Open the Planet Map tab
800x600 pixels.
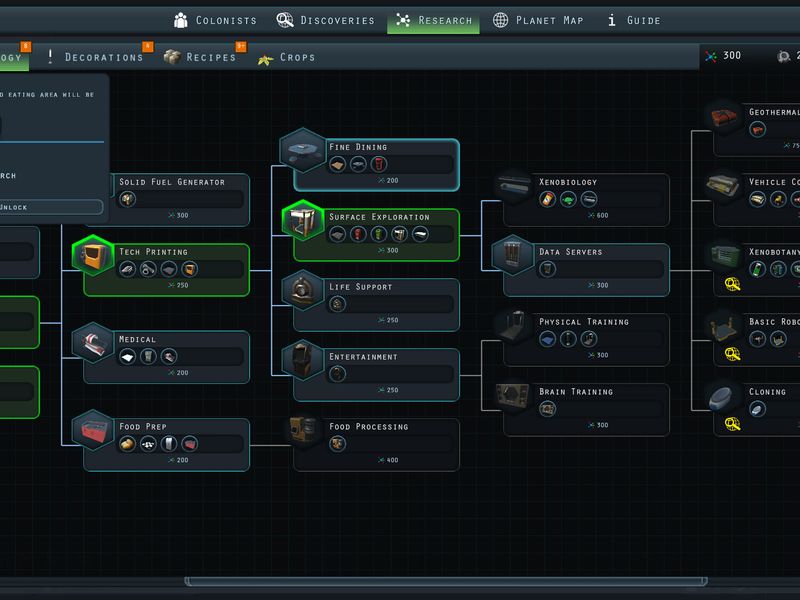[538, 20]
